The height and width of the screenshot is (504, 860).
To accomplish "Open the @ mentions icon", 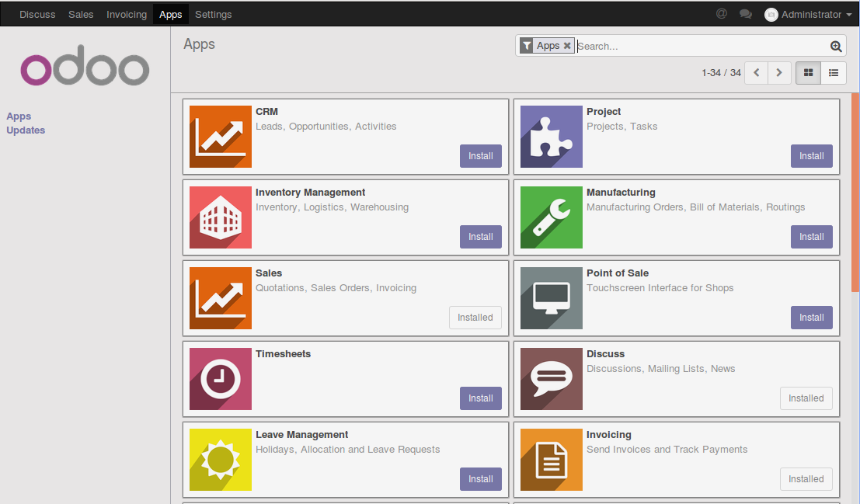I will 722,14.
